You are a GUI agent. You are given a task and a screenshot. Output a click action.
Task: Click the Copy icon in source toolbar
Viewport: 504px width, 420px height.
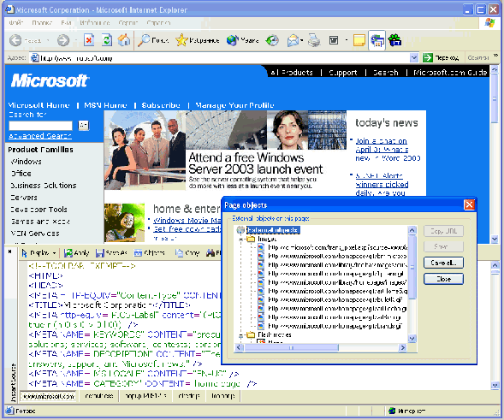point(187,253)
